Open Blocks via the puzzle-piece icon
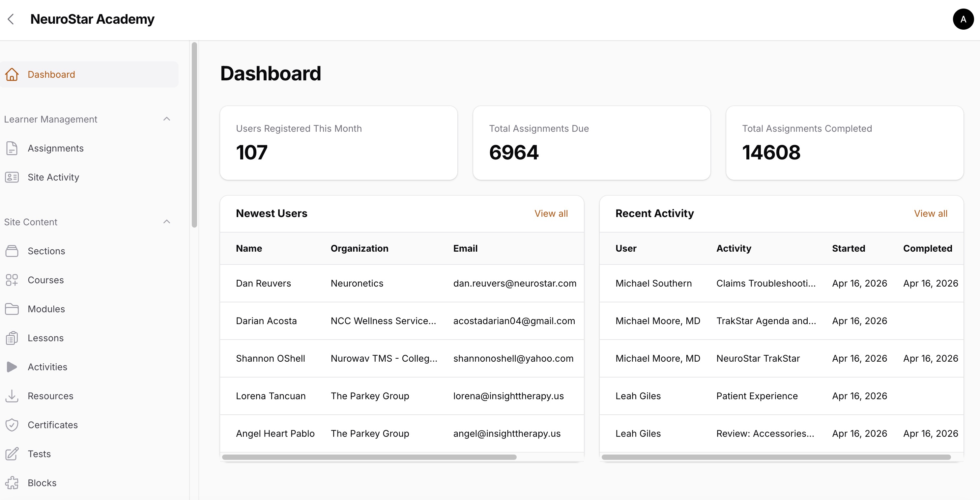The height and width of the screenshot is (500, 980). tap(12, 483)
